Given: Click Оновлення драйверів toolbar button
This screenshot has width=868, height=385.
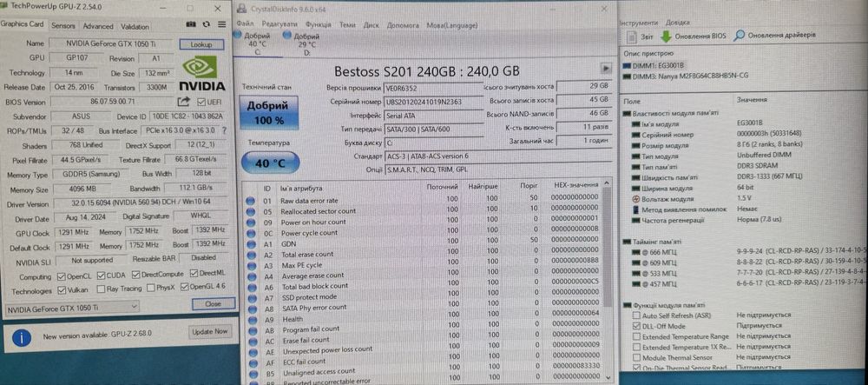Looking at the screenshot, I should coord(774,36).
